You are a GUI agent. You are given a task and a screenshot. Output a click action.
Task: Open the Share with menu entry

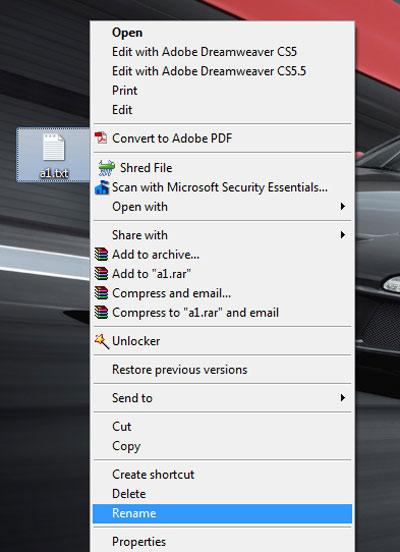pos(222,235)
